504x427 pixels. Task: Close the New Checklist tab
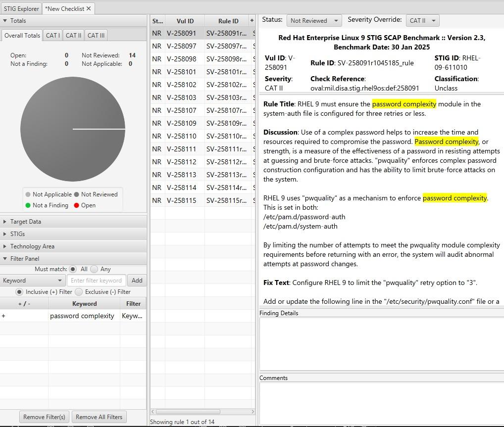[89, 9]
